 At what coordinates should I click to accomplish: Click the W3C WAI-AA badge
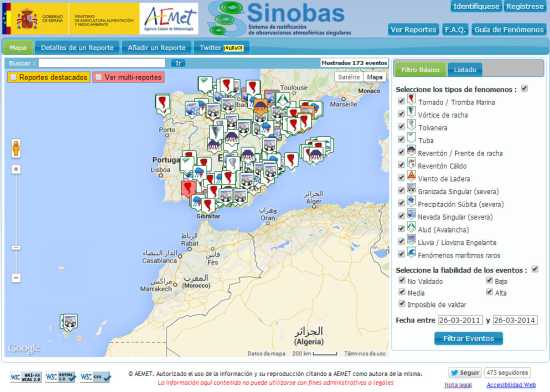click(x=26, y=377)
